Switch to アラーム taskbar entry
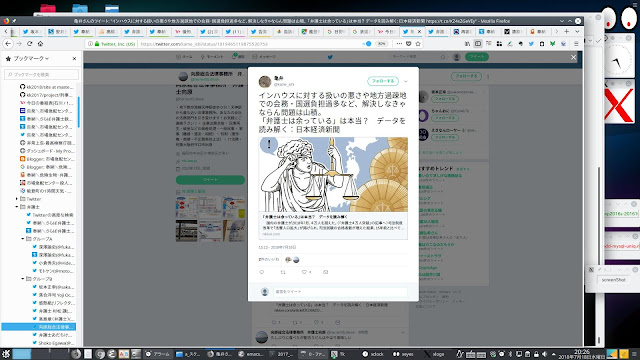This screenshot has width=640, height=360. (158, 354)
